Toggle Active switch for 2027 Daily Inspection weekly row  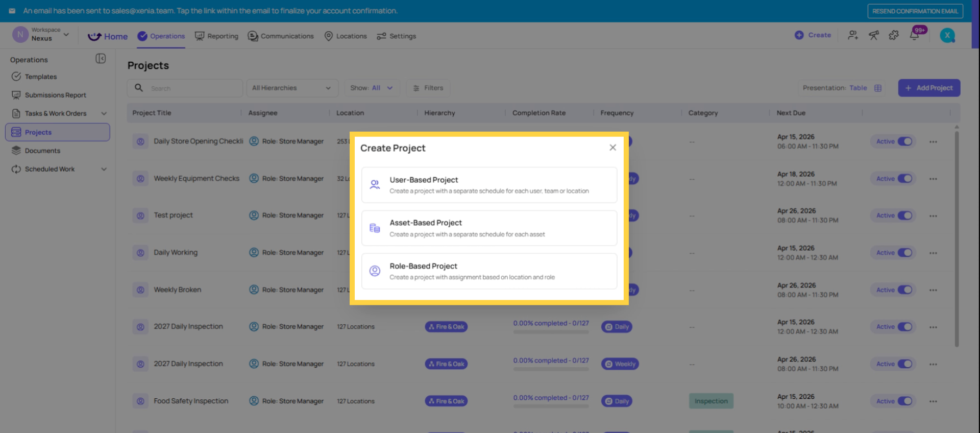(x=905, y=364)
